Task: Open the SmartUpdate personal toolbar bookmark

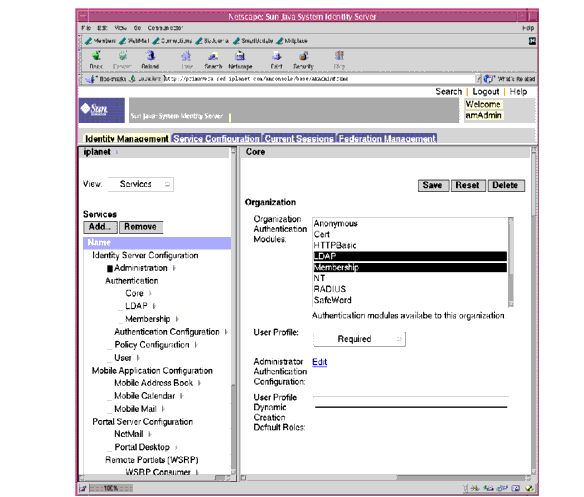Action: (x=253, y=41)
